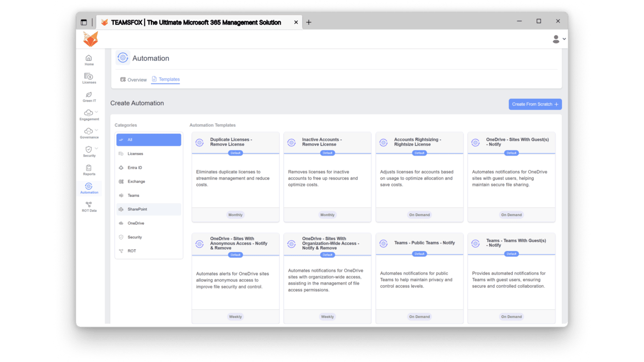644x362 pixels.
Task: Click the Eliminates duplicate licenses description
Action: [233, 178]
